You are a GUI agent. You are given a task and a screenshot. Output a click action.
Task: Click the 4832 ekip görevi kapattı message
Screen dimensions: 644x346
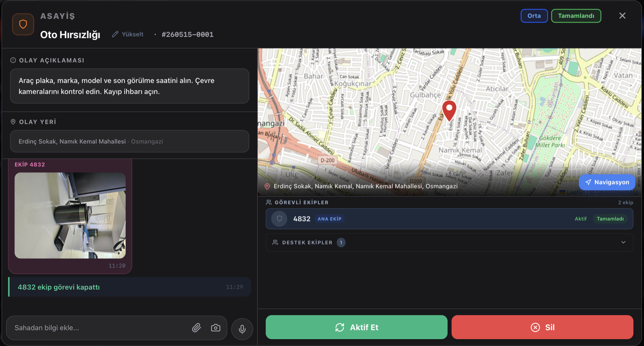click(x=130, y=287)
